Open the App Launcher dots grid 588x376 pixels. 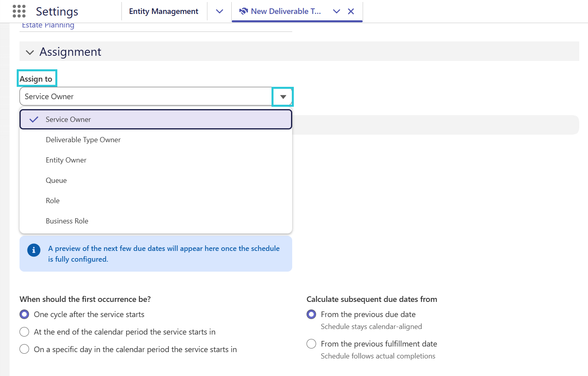coord(19,11)
